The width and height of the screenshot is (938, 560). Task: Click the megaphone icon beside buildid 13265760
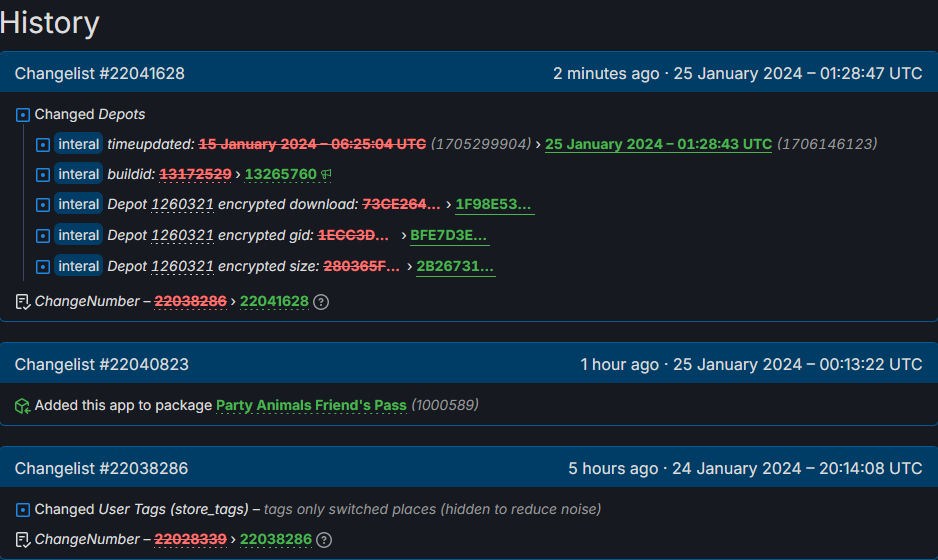tap(326, 174)
